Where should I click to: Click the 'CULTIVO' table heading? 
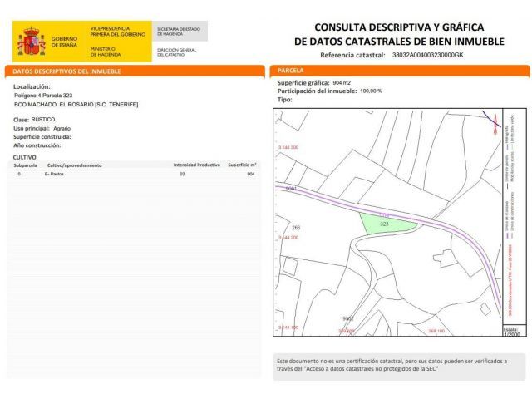(24, 157)
